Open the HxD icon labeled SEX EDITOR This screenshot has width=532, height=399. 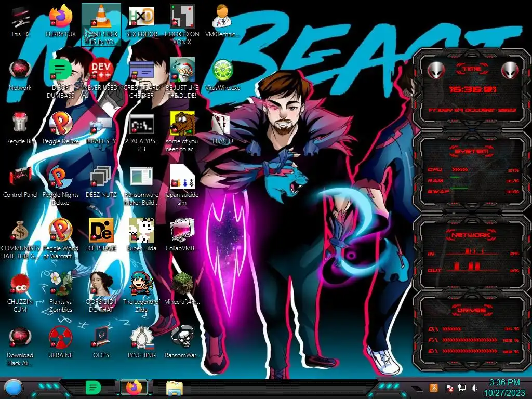tap(141, 17)
